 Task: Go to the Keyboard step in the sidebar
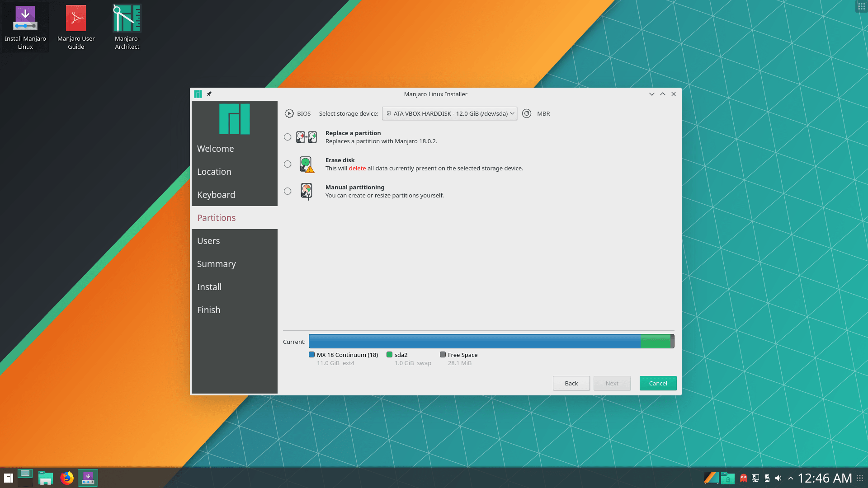click(234, 195)
